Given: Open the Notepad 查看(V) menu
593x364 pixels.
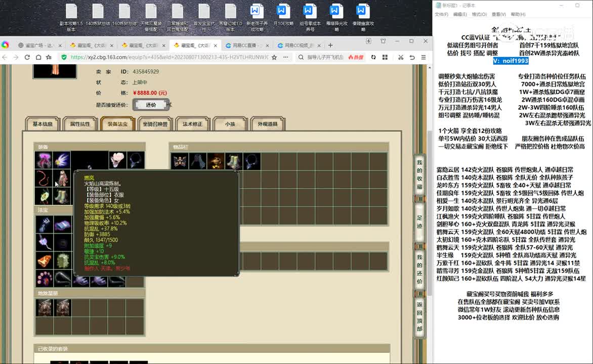Looking at the screenshot, I should click(499, 14).
